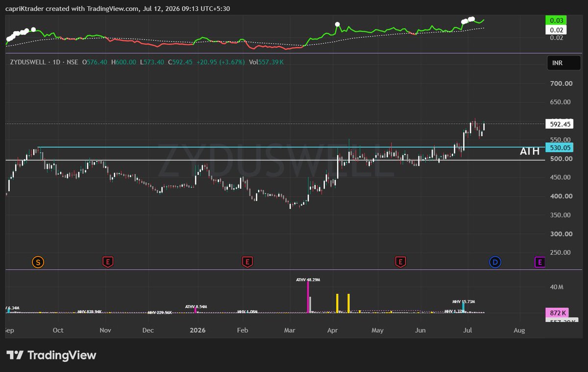Click the purple E upcoming earnings marker
The image size is (588, 372).
point(539,262)
